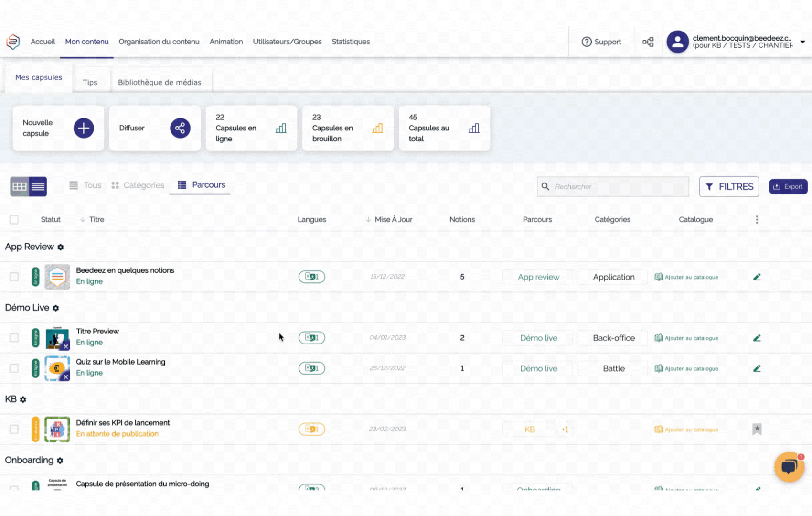Open settings gear next to App Review

[61, 247]
